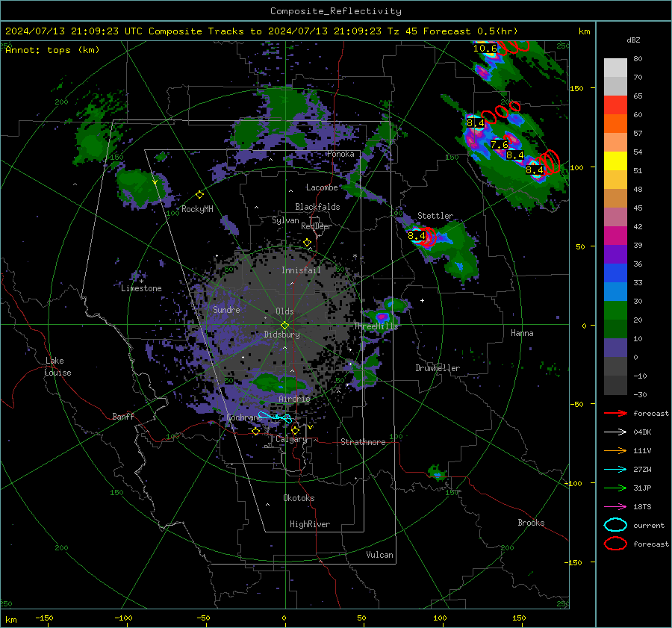Click the cyan 27ZW arrow legend icon
This screenshot has height=628, width=672.
pyautogui.click(x=615, y=470)
